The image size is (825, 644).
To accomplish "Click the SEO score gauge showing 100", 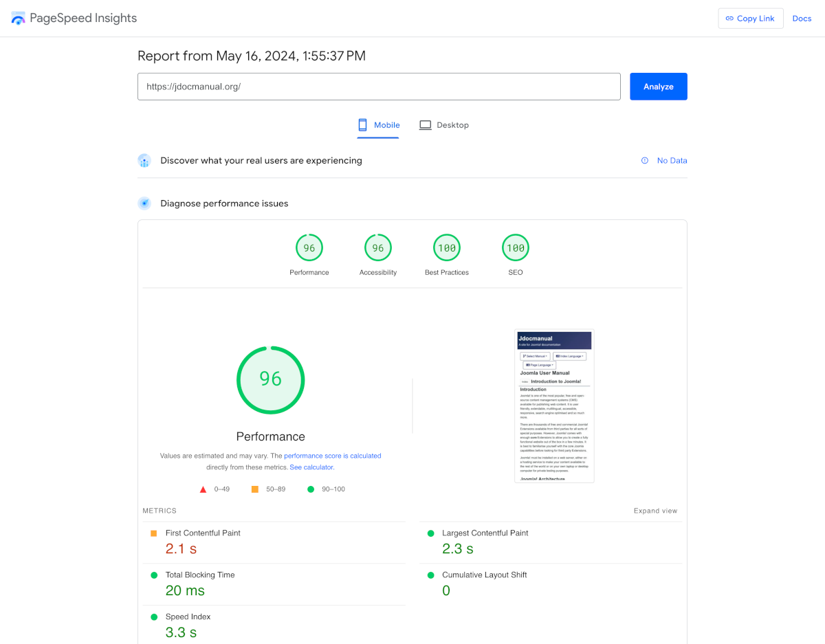I will [515, 247].
